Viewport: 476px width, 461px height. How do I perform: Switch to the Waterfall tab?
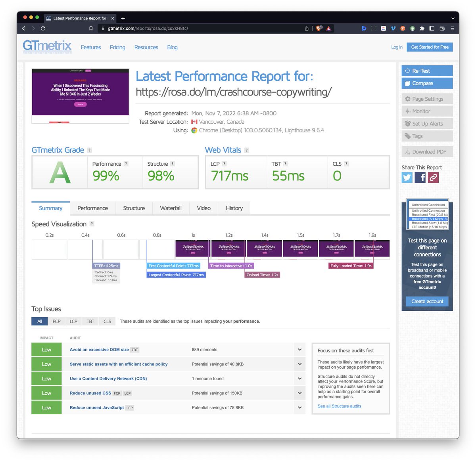tap(171, 208)
